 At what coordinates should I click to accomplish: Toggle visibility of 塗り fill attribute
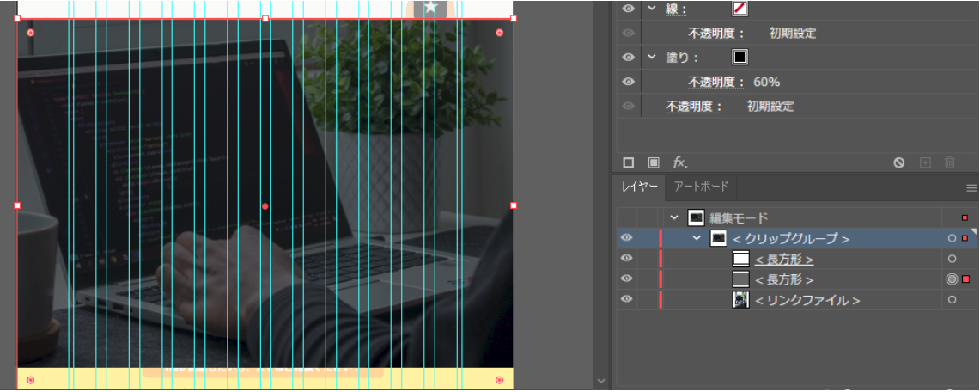pyautogui.click(x=629, y=58)
